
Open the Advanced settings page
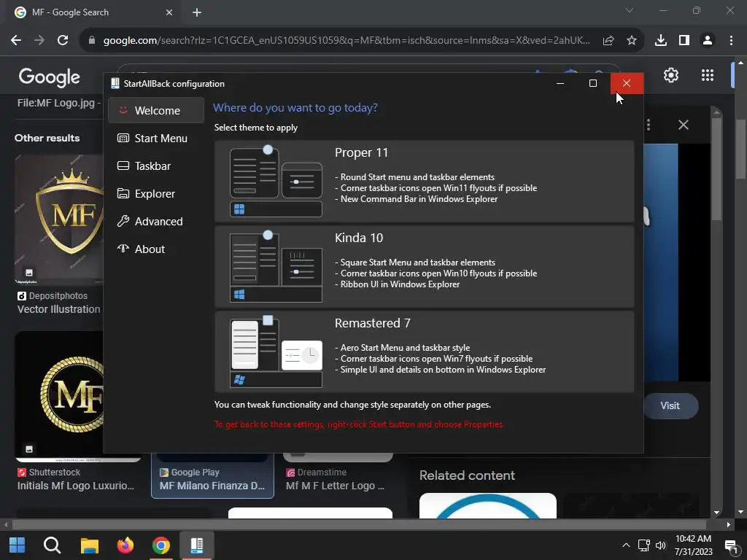point(156,221)
